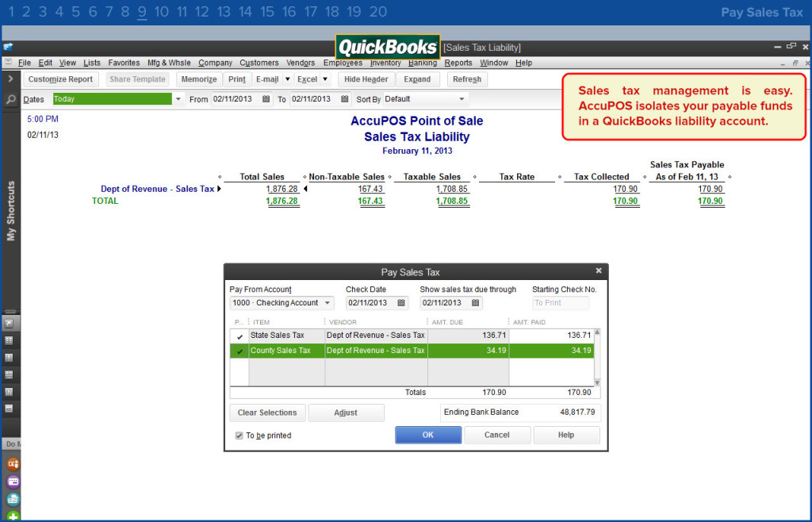812x522 pixels.
Task: Open the Pay From Account dropdown
Action: pos(327,303)
